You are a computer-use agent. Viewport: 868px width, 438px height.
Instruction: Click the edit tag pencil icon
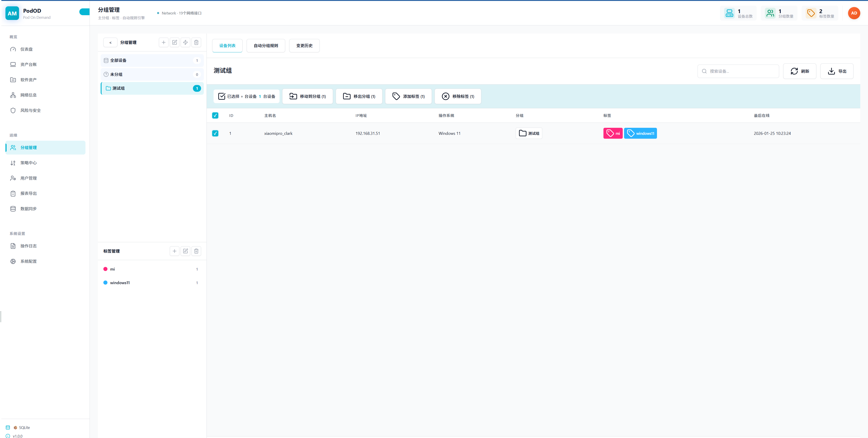(x=185, y=251)
